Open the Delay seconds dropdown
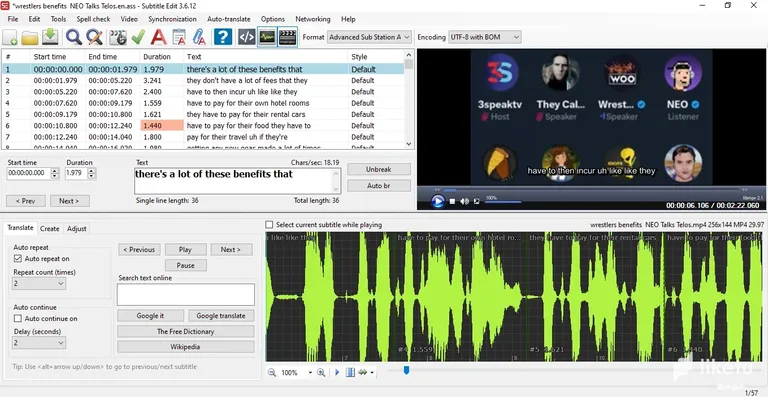The height and width of the screenshot is (397, 768). pos(39,343)
